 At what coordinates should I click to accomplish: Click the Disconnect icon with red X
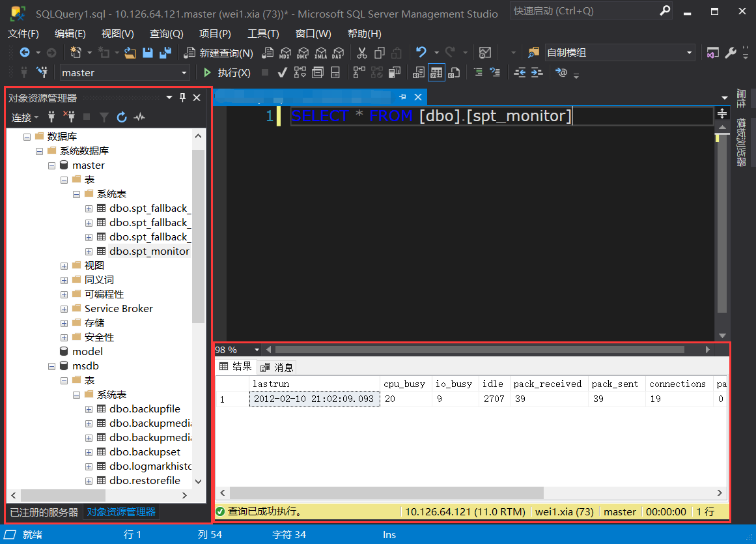click(70, 117)
